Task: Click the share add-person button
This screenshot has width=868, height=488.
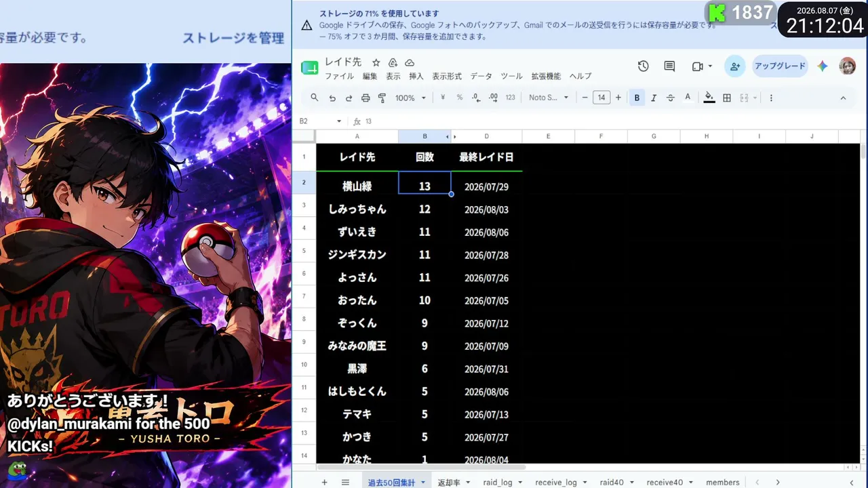Action: 734,66
